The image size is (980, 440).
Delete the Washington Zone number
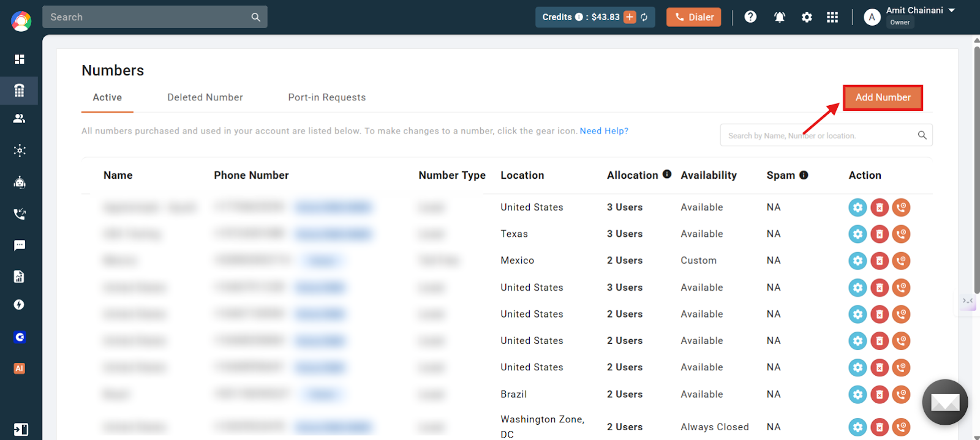click(x=880, y=427)
